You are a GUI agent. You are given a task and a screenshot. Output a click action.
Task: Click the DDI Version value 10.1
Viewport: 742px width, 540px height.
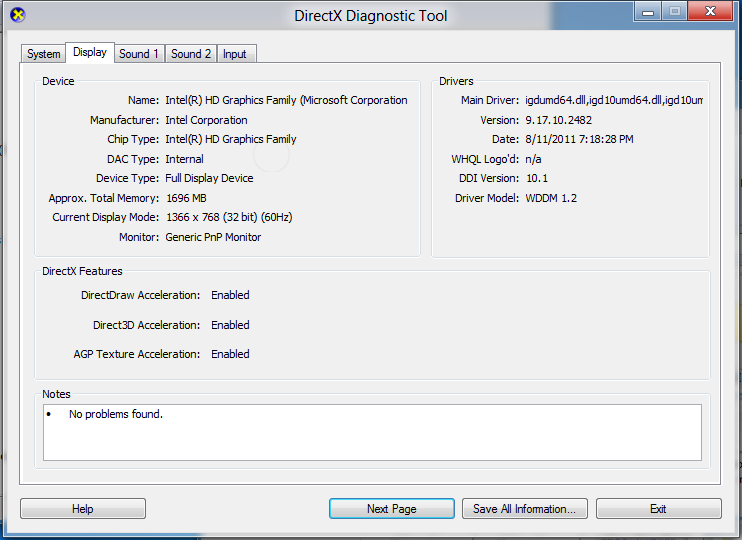pos(537,178)
